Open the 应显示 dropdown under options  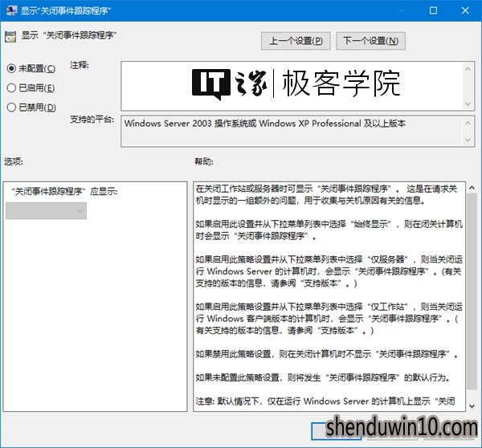[x=46, y=211]
